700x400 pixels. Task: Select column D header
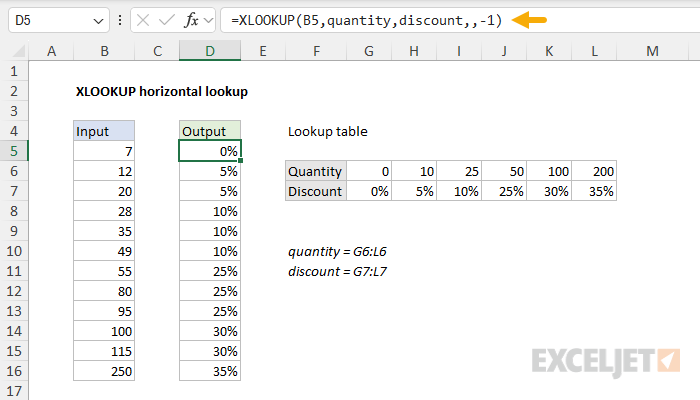[210, 51]
